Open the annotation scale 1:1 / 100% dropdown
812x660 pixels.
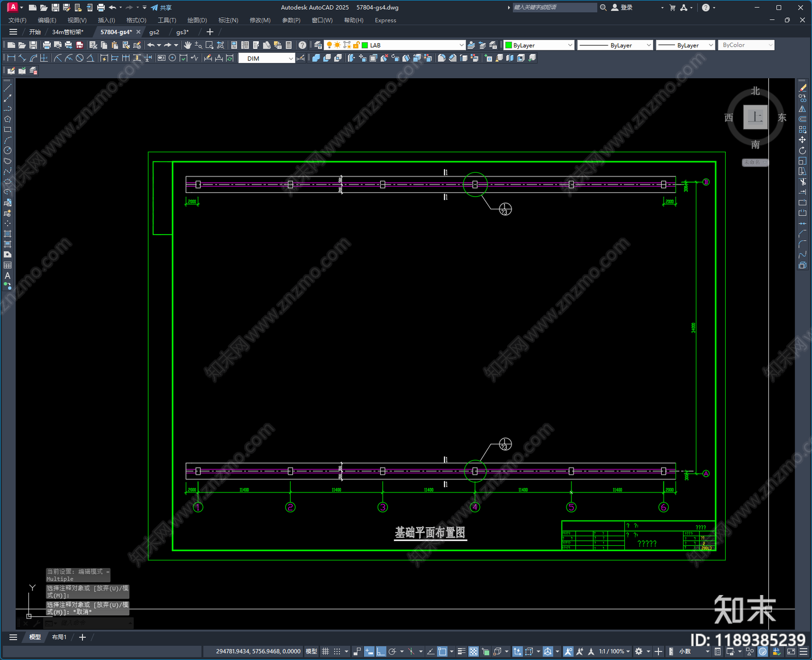614,651
